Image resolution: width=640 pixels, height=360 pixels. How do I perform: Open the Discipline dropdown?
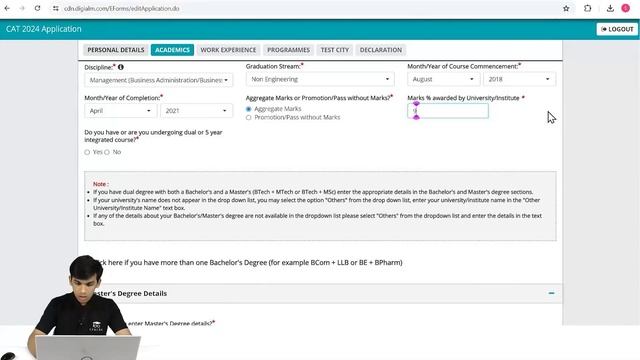tap(158, 80)
